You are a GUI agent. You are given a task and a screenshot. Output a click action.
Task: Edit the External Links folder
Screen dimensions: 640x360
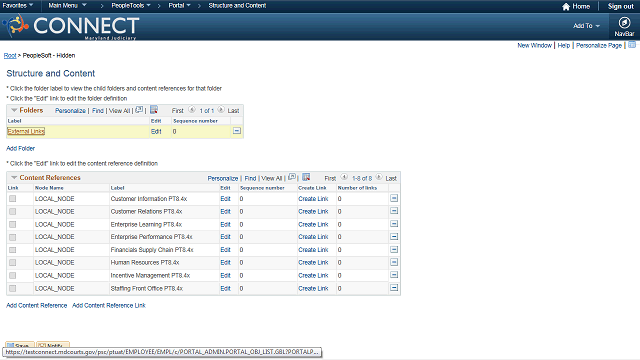[x=156, y=131]
